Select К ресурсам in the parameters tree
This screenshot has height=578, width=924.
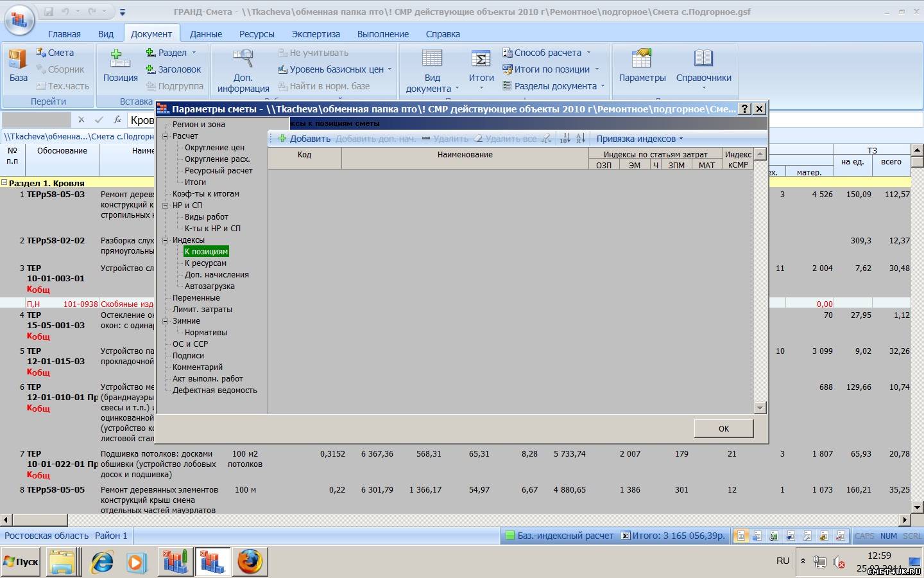(x=205, y=263)
